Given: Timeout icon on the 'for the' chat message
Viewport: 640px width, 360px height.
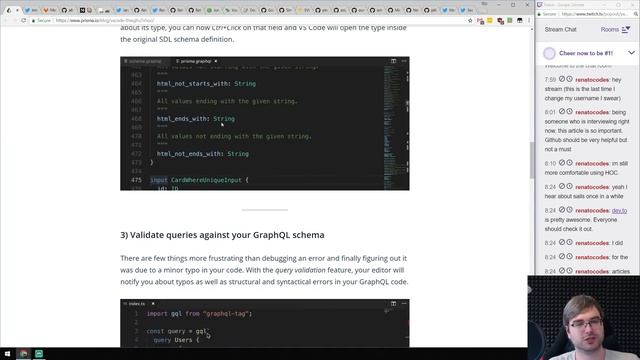Looking at the screenshot, I should 569,257.
